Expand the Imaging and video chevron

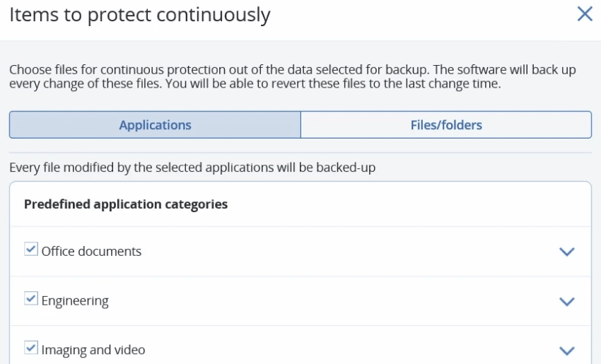pyautogui.click(x=566, y=351)
